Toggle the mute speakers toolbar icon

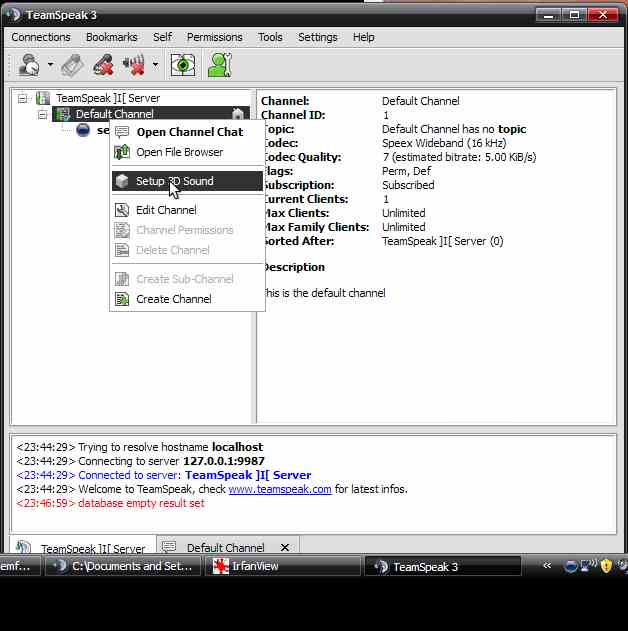click(x=134, y=65)
